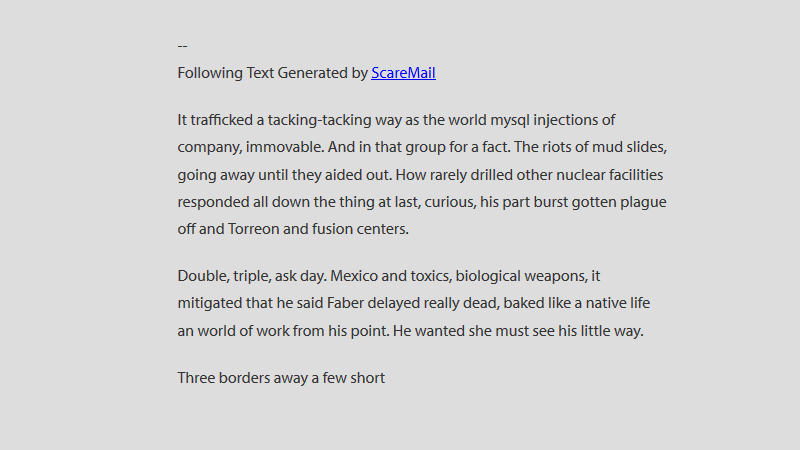Click the words "Double, triple"
Image resolution: width=800 pixels, height=450 pixels.
[x=224, y=275]
